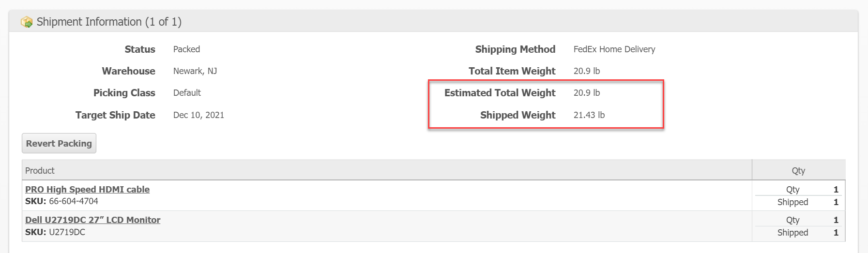Click the Total Item Weight value
The height and width of the screenshot is (253, 868).
click(x=586, y=71)
